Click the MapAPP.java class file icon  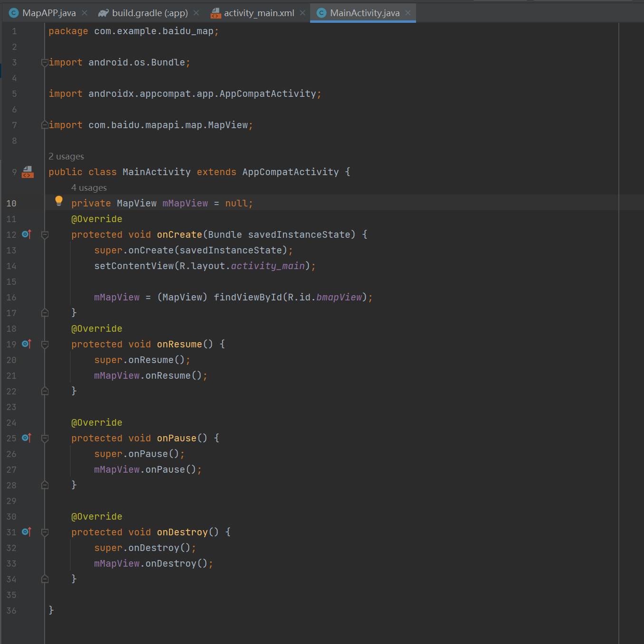14,13
